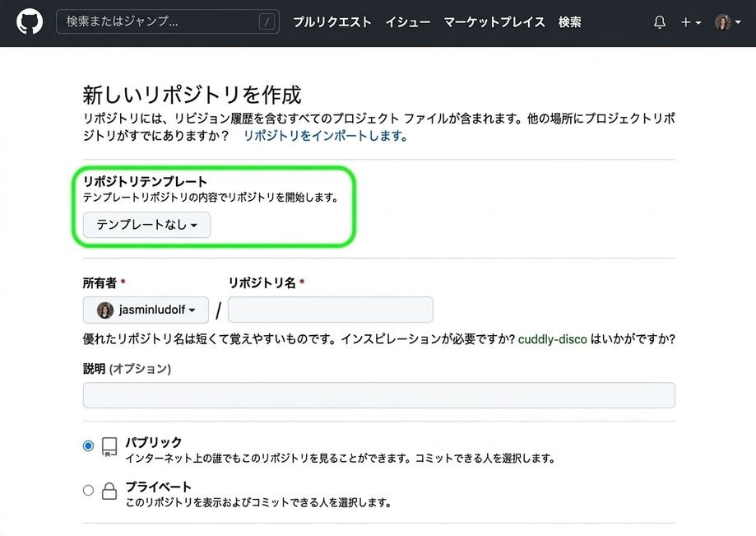
Task: Follow the リポジトリをインポートします link
Action: pos(326,136)
